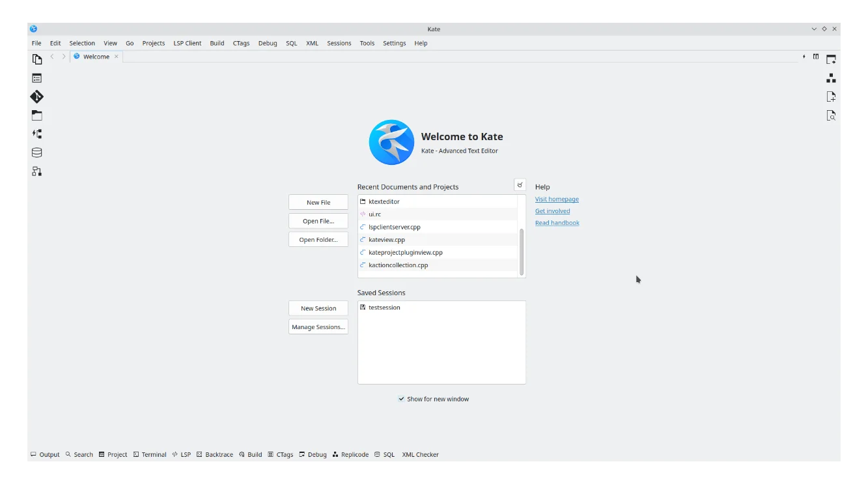Uncheck 'Show for new window' checkbox
Image resolution: width=868 pixels, height=494 pixels.
click(401, 399)
